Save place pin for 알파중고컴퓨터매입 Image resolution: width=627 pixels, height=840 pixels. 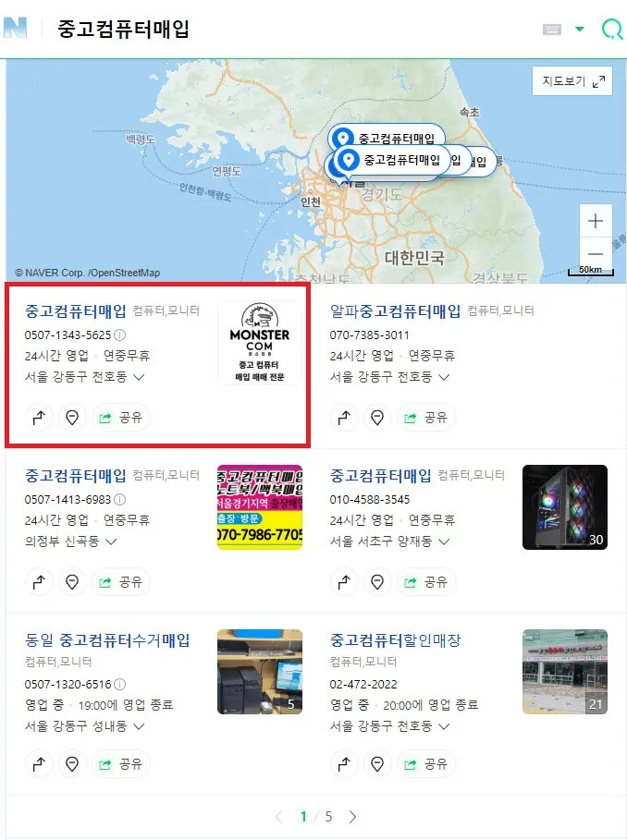pos(377,417)
